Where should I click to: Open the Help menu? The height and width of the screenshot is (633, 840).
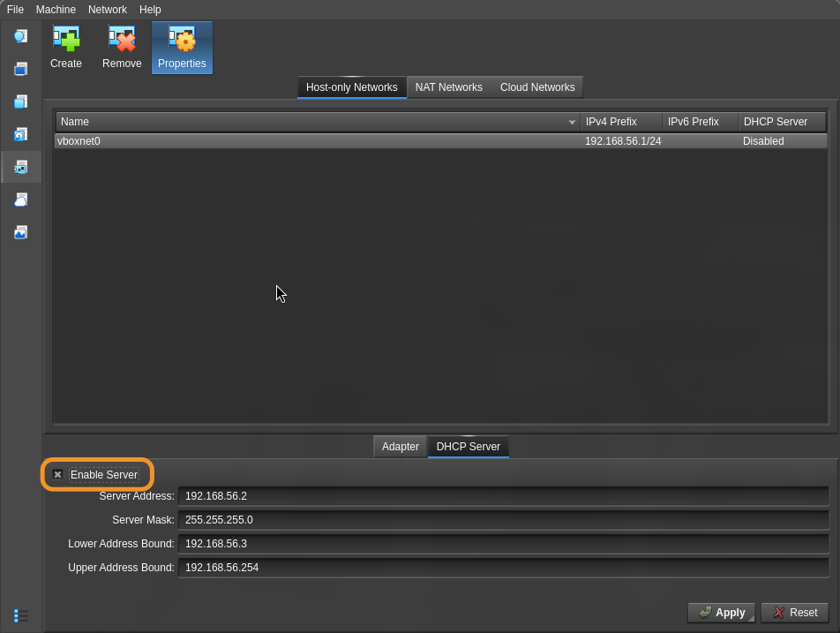pos(150,10)
